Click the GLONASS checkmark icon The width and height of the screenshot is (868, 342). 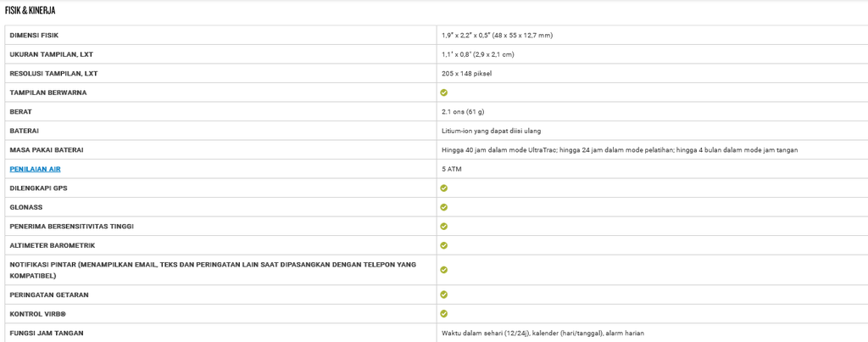[x=444, y=207]
